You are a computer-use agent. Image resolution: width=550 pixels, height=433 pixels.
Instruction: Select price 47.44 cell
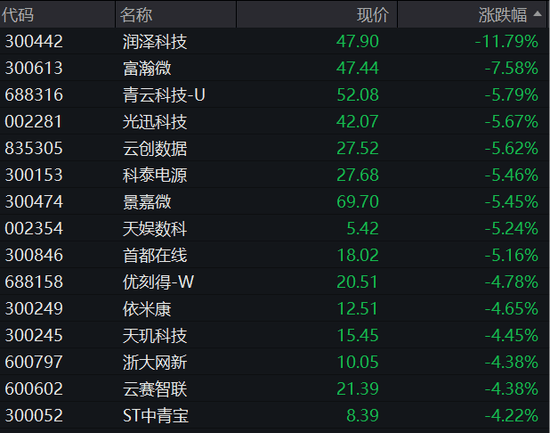[x=357, y=68]
